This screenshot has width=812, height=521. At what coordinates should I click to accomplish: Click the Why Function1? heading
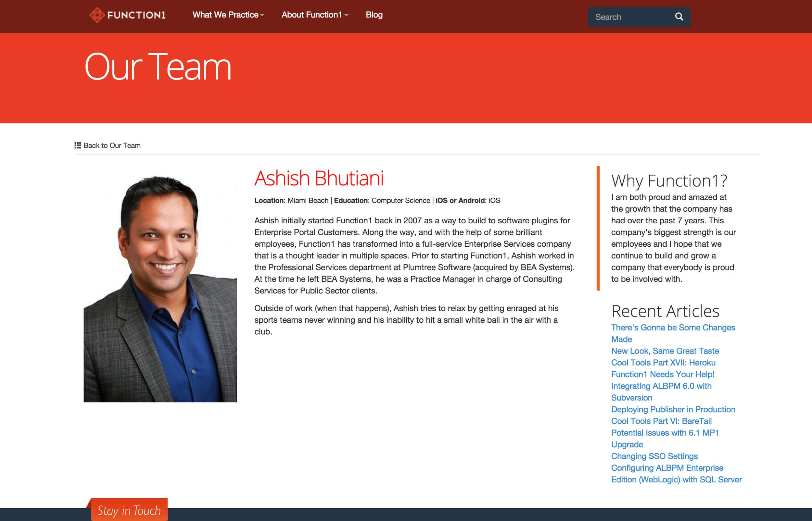[669, 181]
